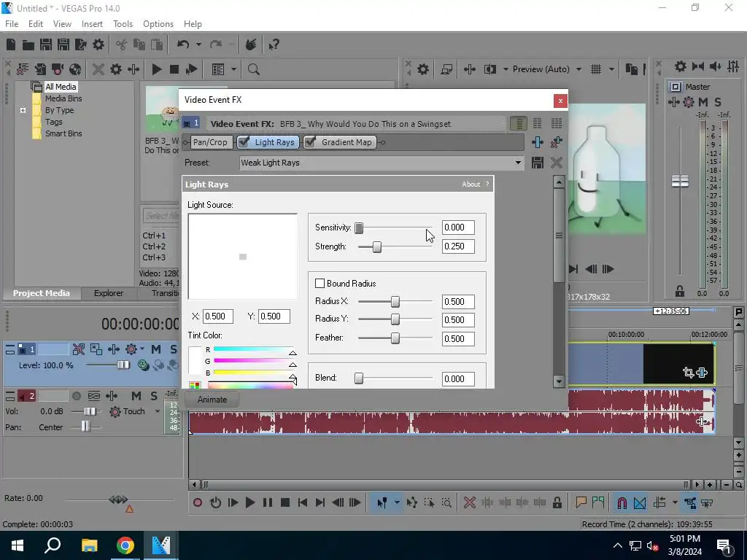Screen dimensions: 747x560
Task: Open a project with the folder icon
Action: [x=28, y=44]
